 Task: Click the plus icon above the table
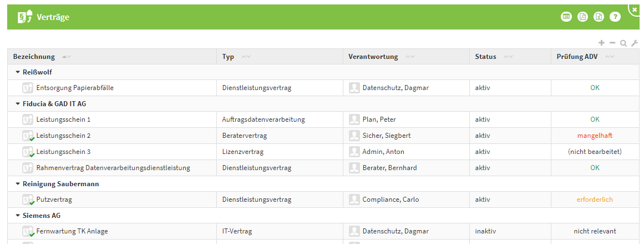click(602, 43)
